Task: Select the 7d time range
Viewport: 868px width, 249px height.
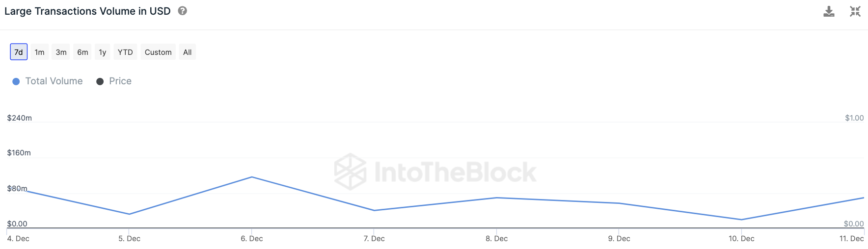Action: tap(19, 52)
